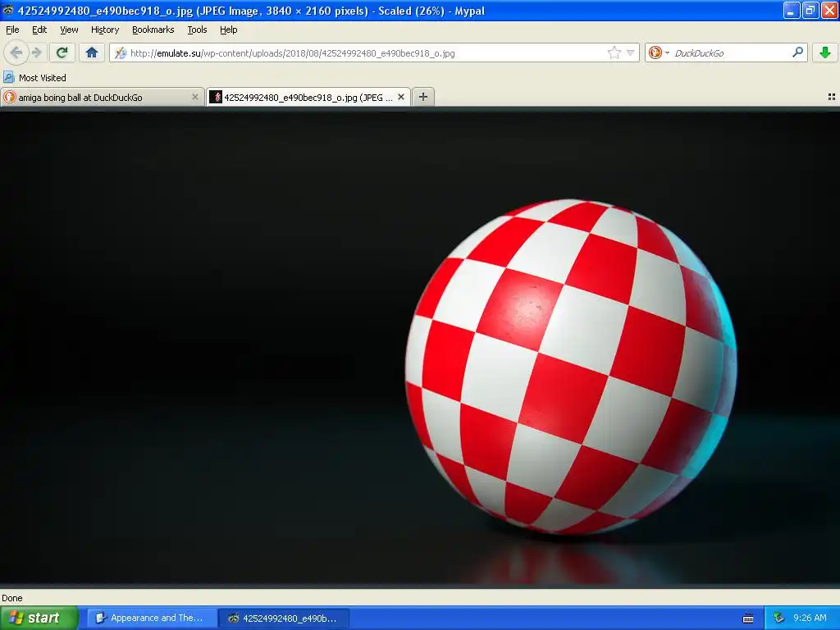Image resolution: width=840 pixels, height=630 pixels.
Task: Minimize the Mypal window
Action: (x=792, y=10)
